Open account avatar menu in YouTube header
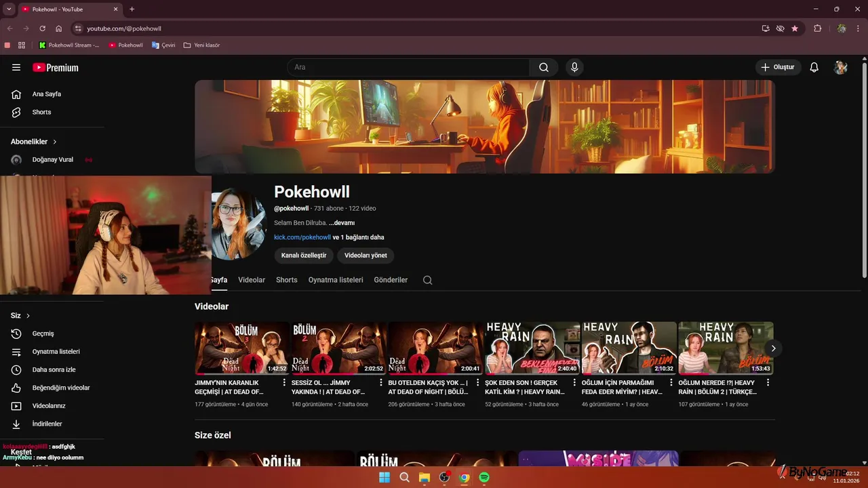Screen dimensions: 868x488 click(x=841, y=67)
